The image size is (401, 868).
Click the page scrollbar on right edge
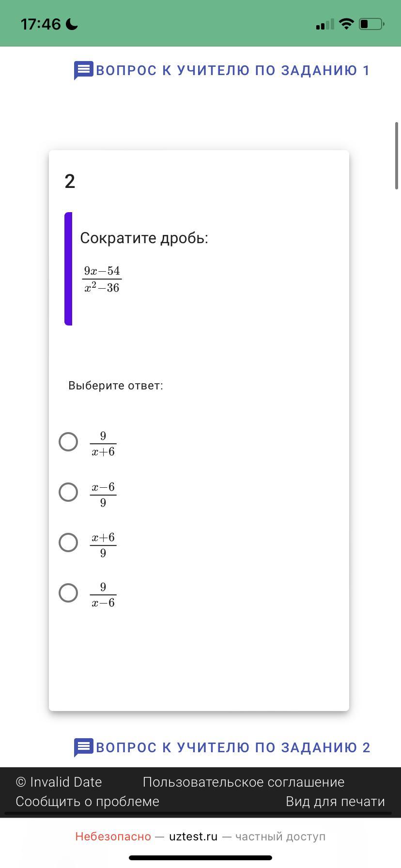pyautogui.click(x=397, y=156)
